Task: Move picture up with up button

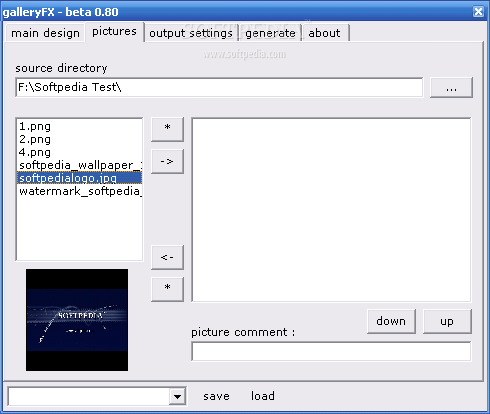Action: click(447, 321)
